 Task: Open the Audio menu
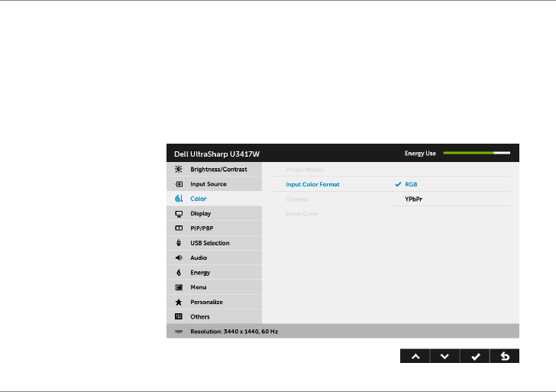pyautogui.click(x=214, y=258)
